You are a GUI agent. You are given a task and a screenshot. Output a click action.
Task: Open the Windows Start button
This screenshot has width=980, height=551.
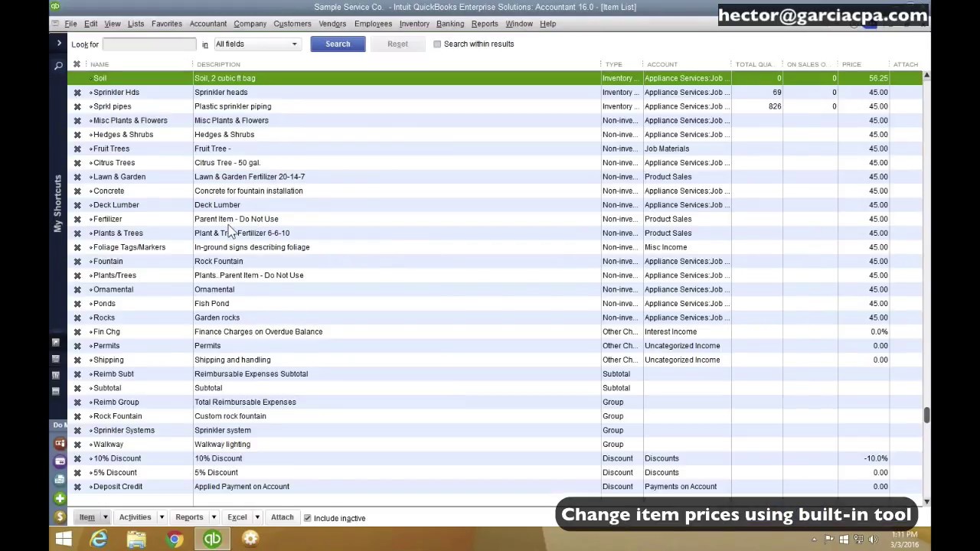[x=64, y=540]
